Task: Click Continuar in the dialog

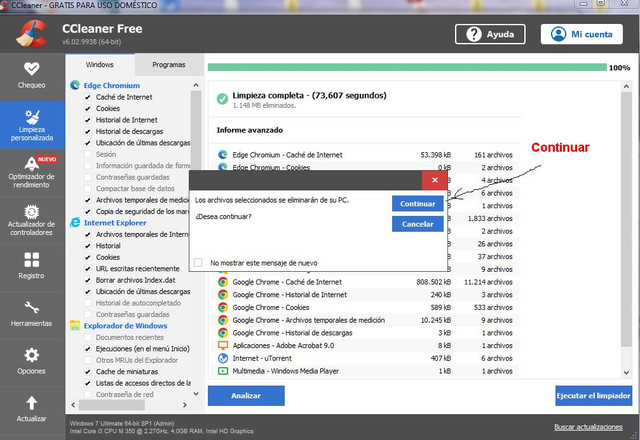Action: click(418, 204)
